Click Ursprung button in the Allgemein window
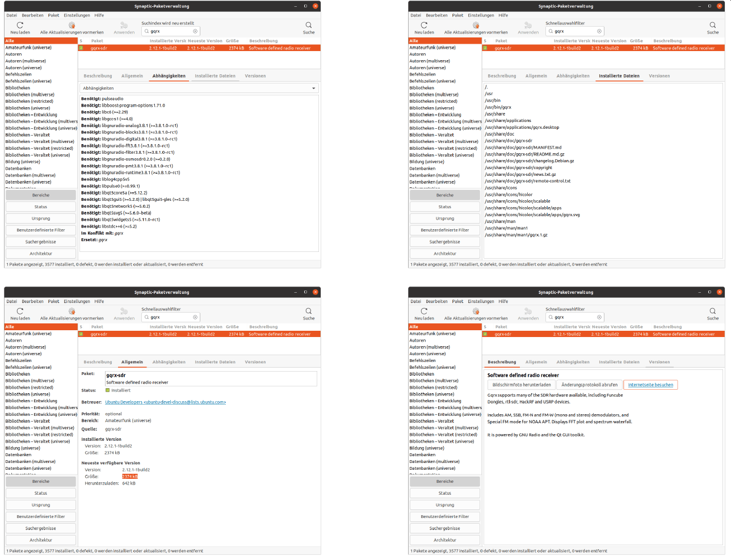 pyautogui.click(x=41, y=505)
